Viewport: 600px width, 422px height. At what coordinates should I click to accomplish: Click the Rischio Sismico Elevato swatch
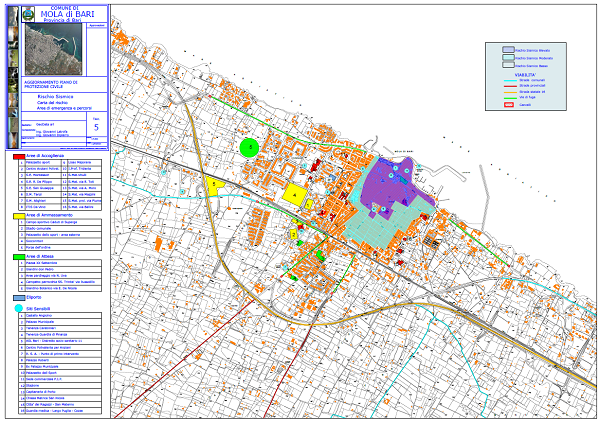click(508, 48)
